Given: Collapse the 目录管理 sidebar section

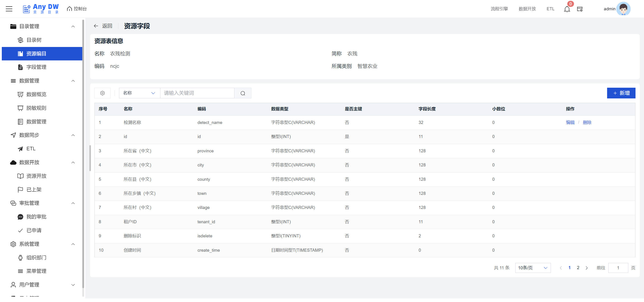Looking at the screenshot, I should [73, 26].
